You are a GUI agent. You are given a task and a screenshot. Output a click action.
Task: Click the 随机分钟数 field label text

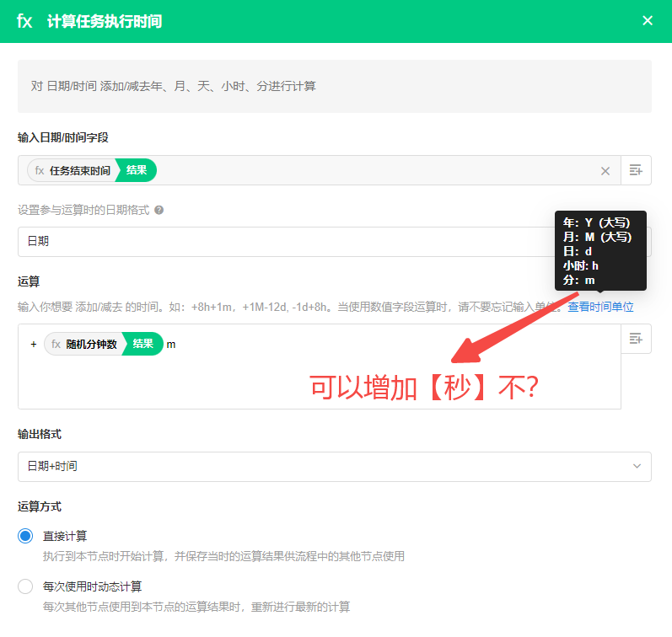click(91, 344)
